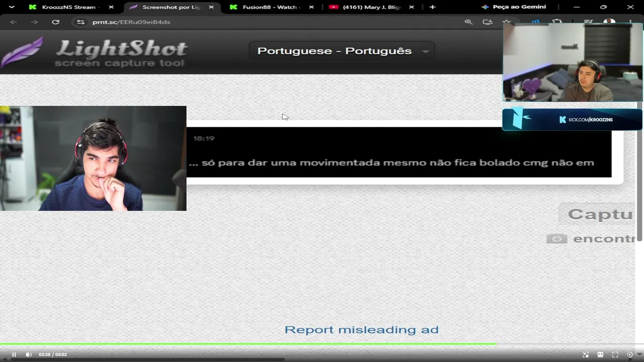The width and height of the screenshot is (644, 362).
Task: Mute the video with speaker icon
Action: coord(29,354)
